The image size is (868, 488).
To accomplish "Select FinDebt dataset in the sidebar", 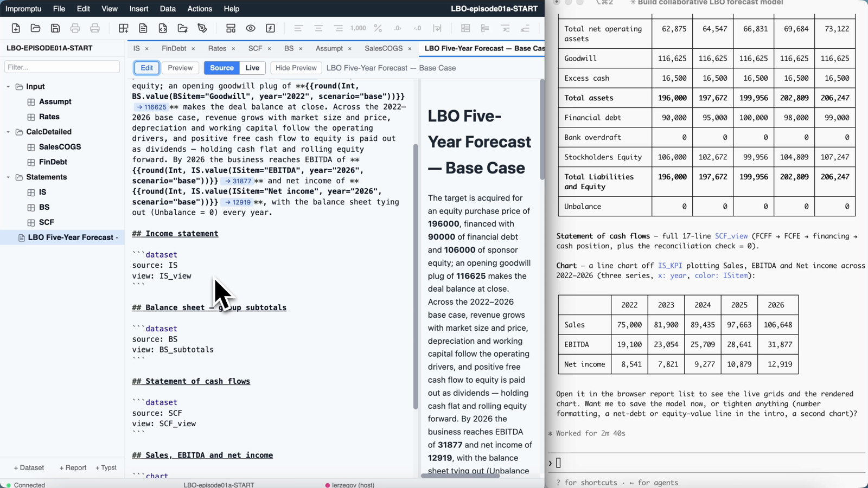I will pyautogui.click(x=53, y=162).
